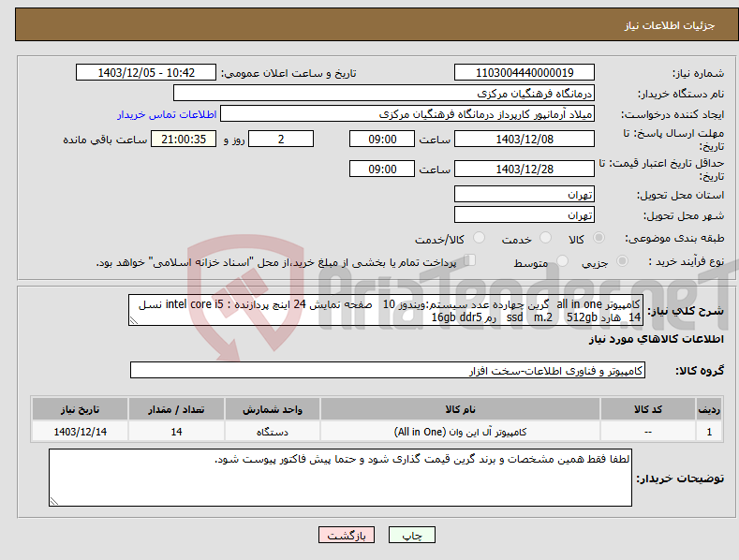Image resolution: width=739 pixels, height=560 pixels.
Task: Click the نام کالا column header
Action: 460,409
